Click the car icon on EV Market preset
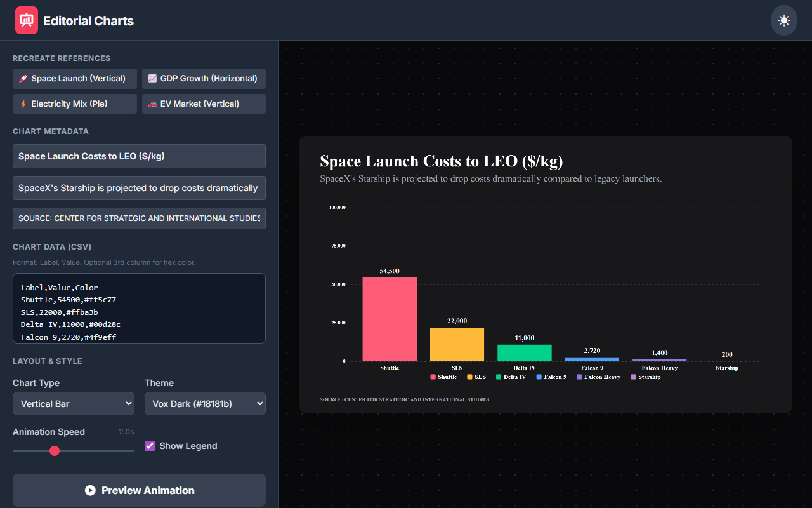The image size is (812, 508). (x=152, y=104)
